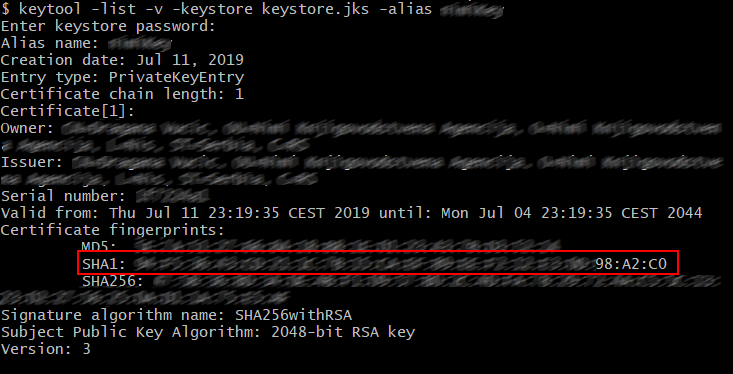Screen dimensions: 733x374
Task: Click the keytool command line text
Action: (x=252, y=9)
